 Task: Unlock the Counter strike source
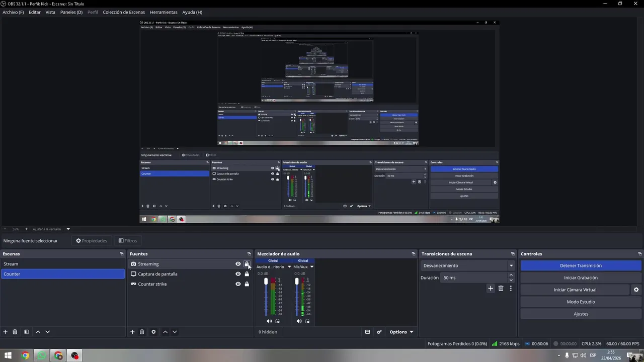click(247, 284)
